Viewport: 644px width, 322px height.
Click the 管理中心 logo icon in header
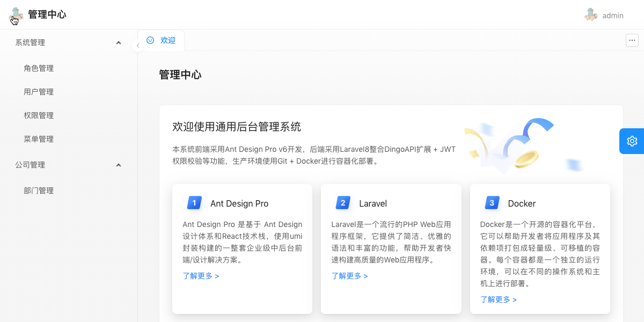(x=16, y=15)
